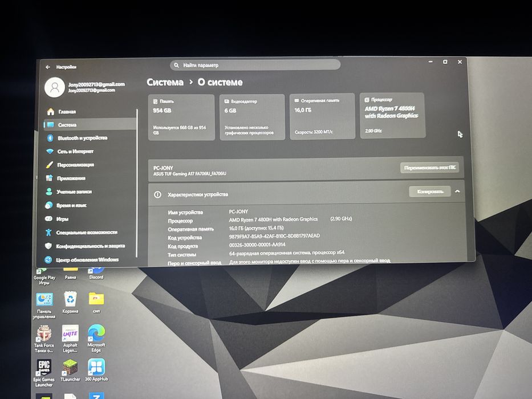Click the back arrow in Settings
This screenshot has height=399, width=532.
(x=48, y=67)
